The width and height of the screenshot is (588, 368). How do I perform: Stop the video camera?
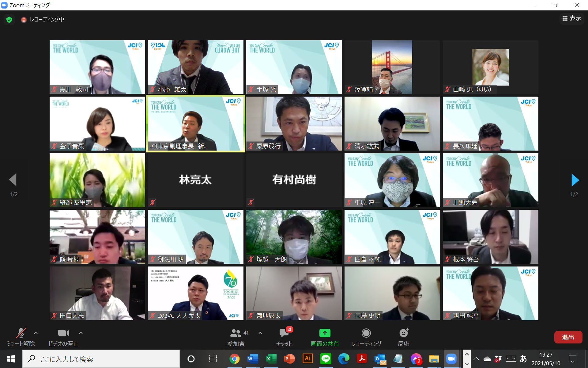click(x=63, y=333)
